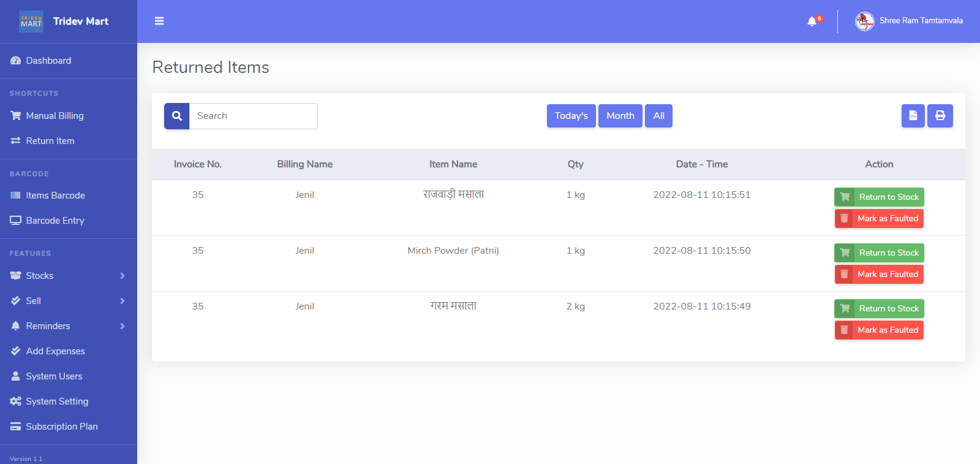Select timestamp 2022-08-11 10:15:50
The width and height of the screenshot is (980, 464).
click(x=702, y=251)
